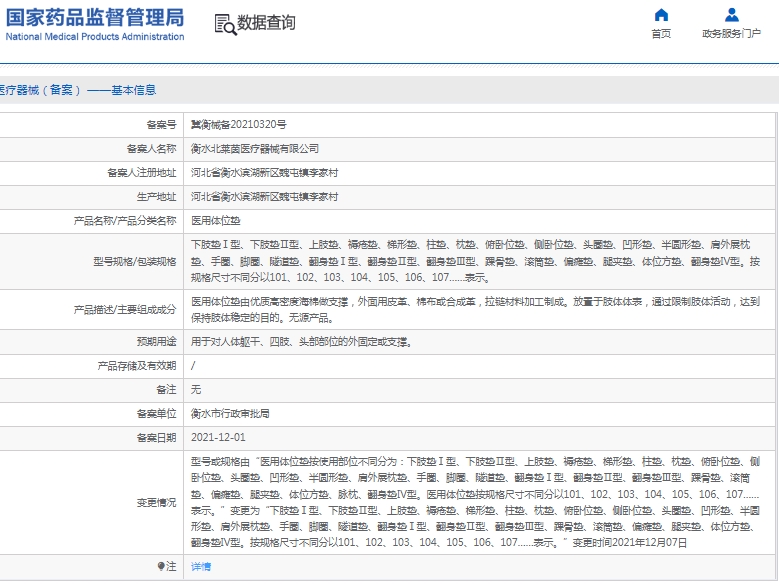Viewport: 779px width, 584px height.
Task: Select the 无 value in 备注 row
Action: click(x=196, y=390)
